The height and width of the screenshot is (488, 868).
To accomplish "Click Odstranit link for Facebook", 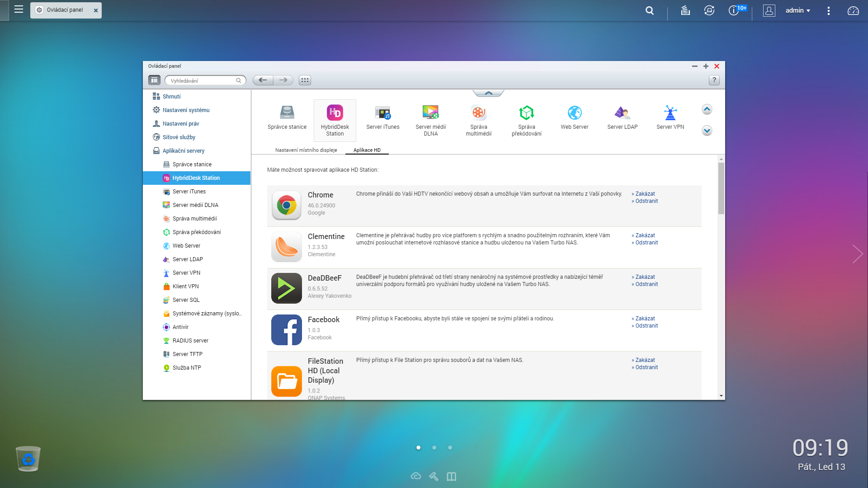I will click(x=646, y=326).
